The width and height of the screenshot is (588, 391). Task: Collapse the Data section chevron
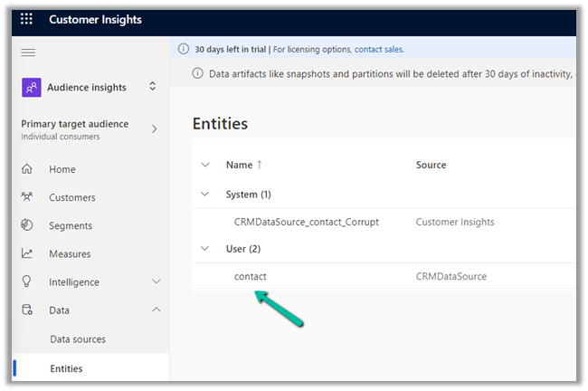coord(156,310)
